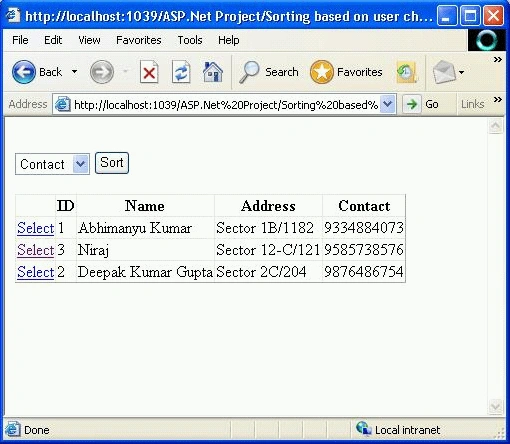Image resolution: width=510 pixels, height=444 pixels.
Task: Open the address bar URL dropdown
Action: click(387, 104)
